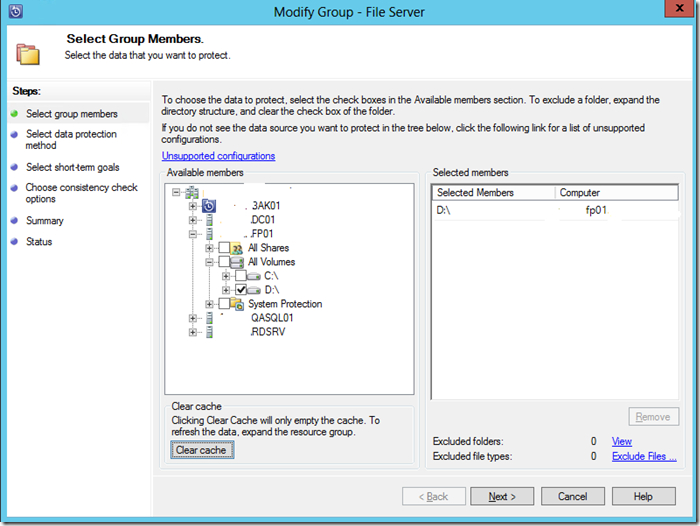Expand the BAK01 server node

click(x=193, y=206)
